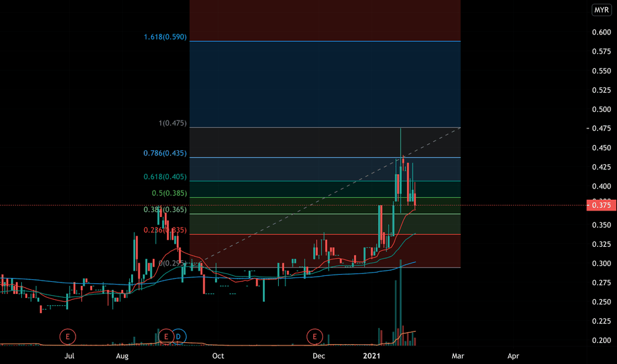Viewport: 617px width, 364px height.
Task: Click the blue D dividend marker
Action: (178, 337)
